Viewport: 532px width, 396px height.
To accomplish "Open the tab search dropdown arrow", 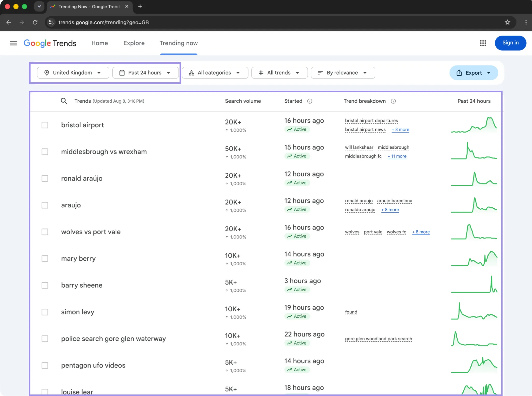I will click(39, 6).
